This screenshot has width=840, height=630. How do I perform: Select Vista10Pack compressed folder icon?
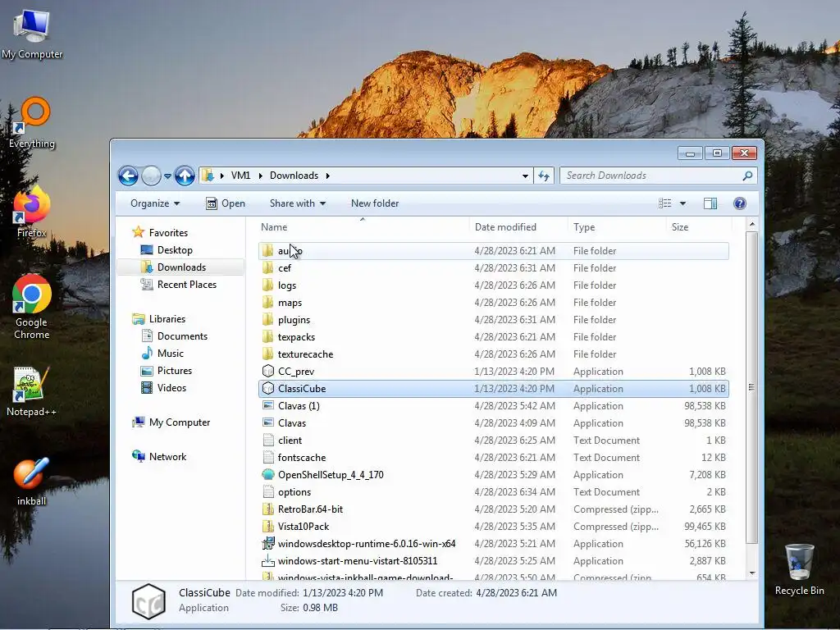click(x=268, y=527)
